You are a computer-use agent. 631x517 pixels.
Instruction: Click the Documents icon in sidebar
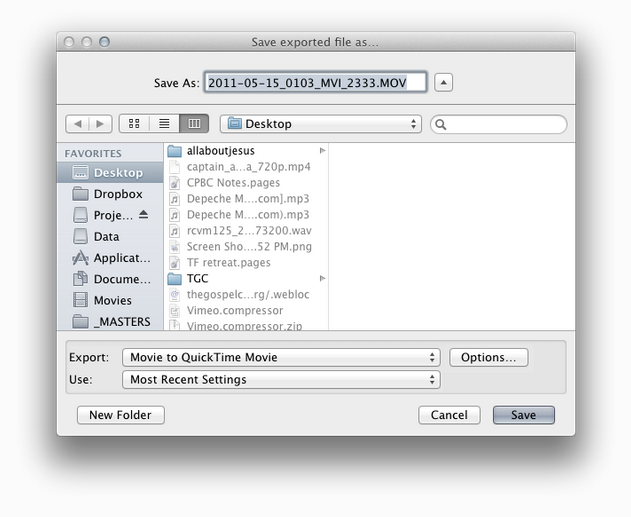coord(80,279)
